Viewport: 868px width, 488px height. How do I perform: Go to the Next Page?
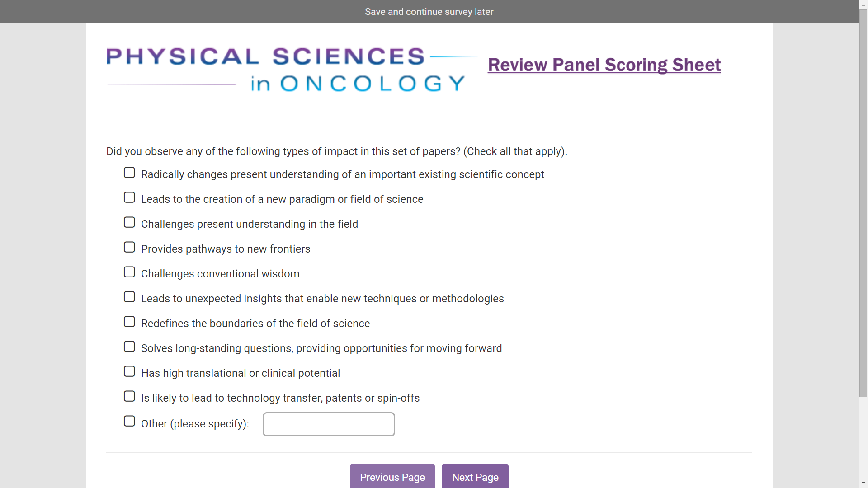coord(475,477)
